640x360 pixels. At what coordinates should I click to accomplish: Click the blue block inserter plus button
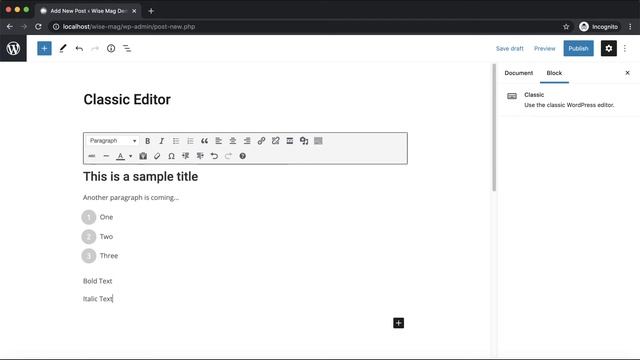pyautogui.click(x=44, y=49)
